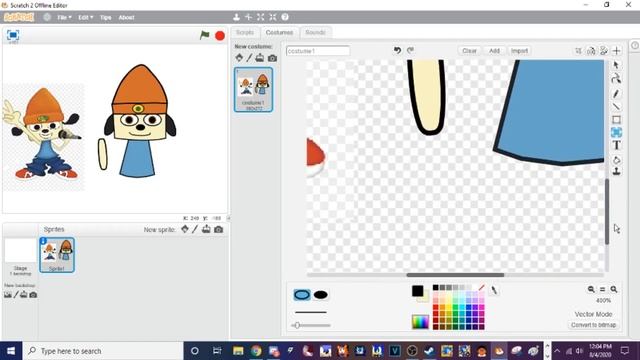Image resolution: width=640 pixels, height=360 pixels.
Task: Toggle filled ellipse option
Action: point(320,295)
